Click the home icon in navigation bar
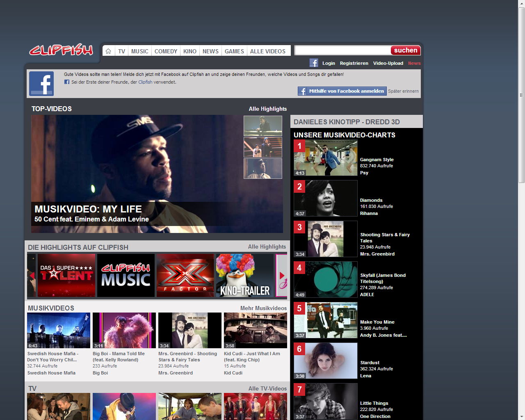The height and width of the screenshot is (420, 525). click(x=108, y=51)
